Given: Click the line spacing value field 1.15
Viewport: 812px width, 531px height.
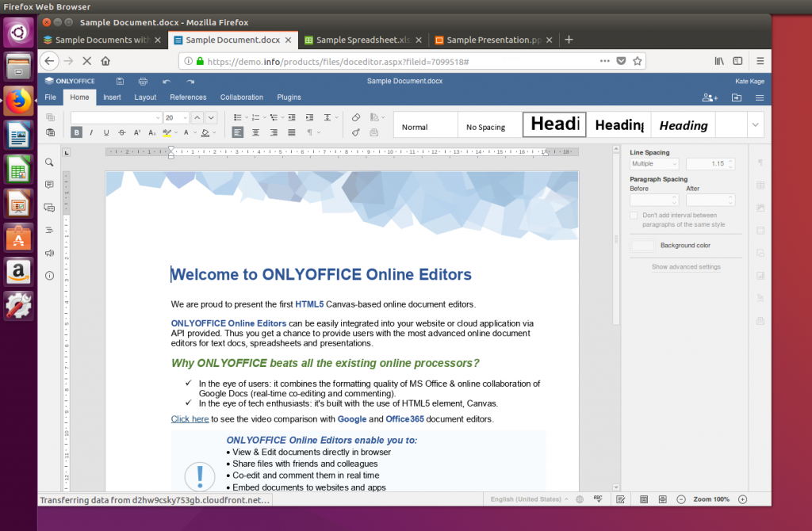Looking at the screenshot, I should click(x=710, y=163).
